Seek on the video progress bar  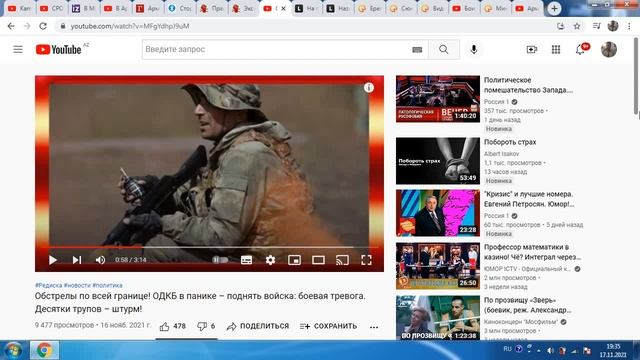(209, 247)
